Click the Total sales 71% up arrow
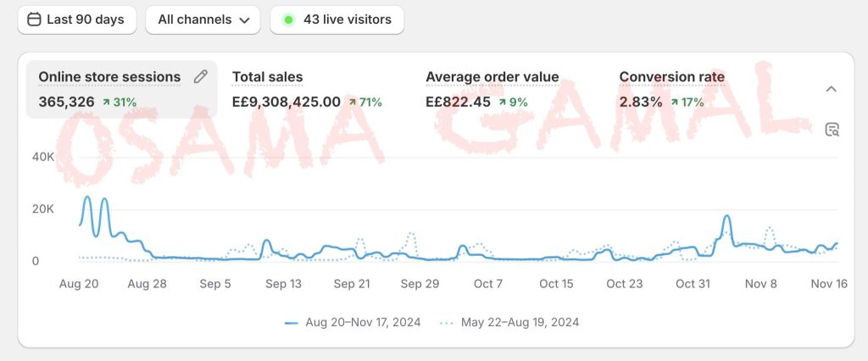The height and width of the screenshot is (361, 868). 353,103
